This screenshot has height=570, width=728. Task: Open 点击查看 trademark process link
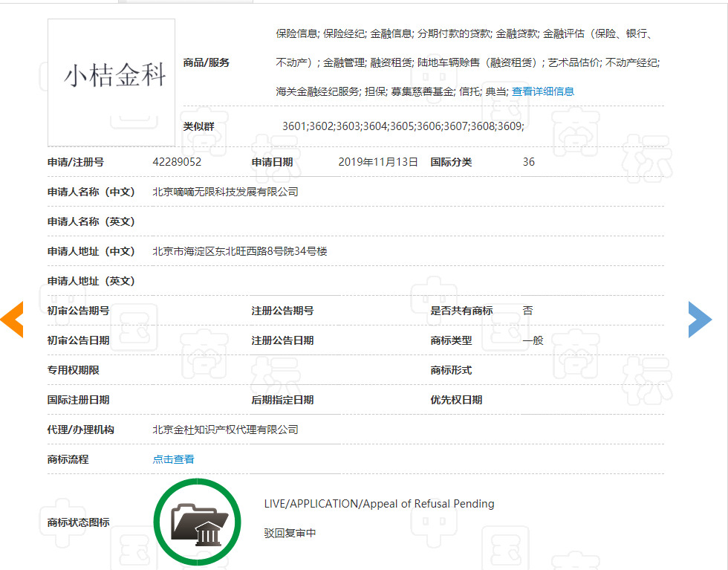click(x=173, y=459)
